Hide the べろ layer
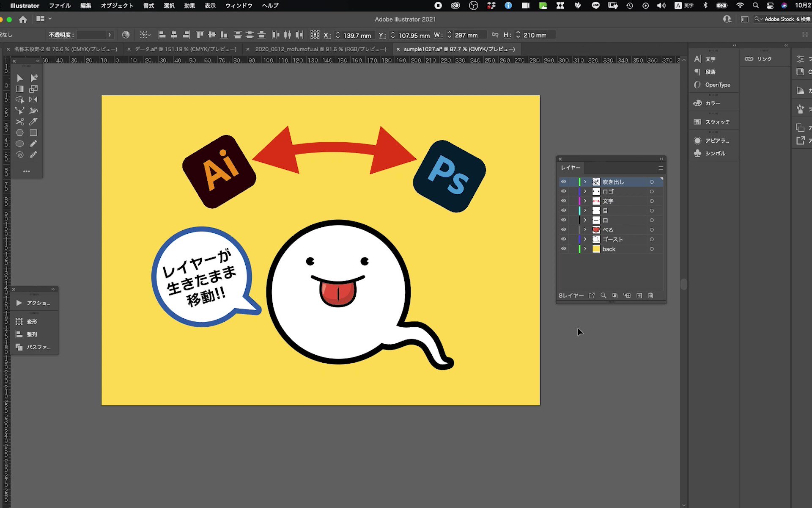The width and height of the screenshot is (812, 508). pos(564,229)
